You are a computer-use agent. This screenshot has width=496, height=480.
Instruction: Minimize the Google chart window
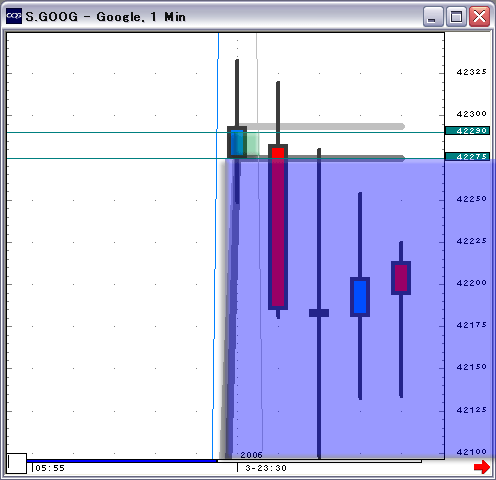tap(433, 16)
